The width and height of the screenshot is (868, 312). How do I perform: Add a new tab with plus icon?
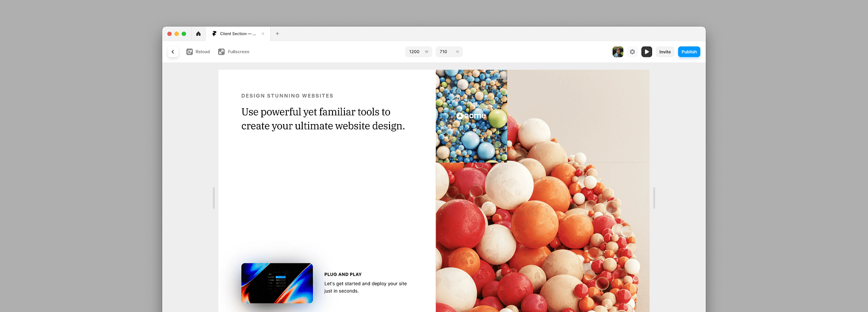coord(277,34)
